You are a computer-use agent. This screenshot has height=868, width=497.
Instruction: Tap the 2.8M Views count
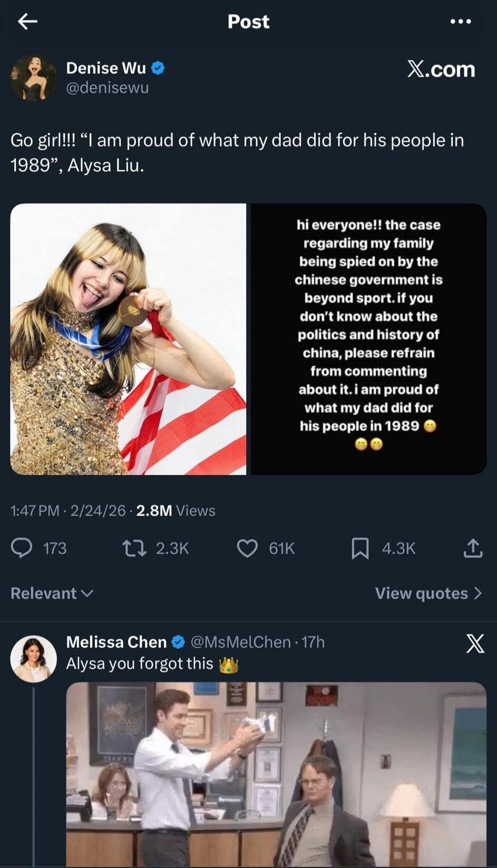point(176,511)
